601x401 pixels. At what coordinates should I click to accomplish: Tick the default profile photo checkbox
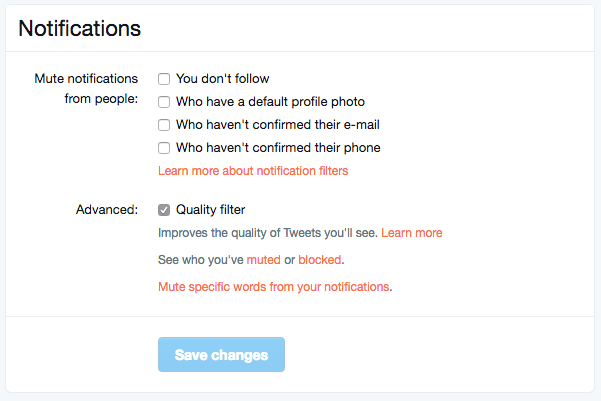click(164, 102)
